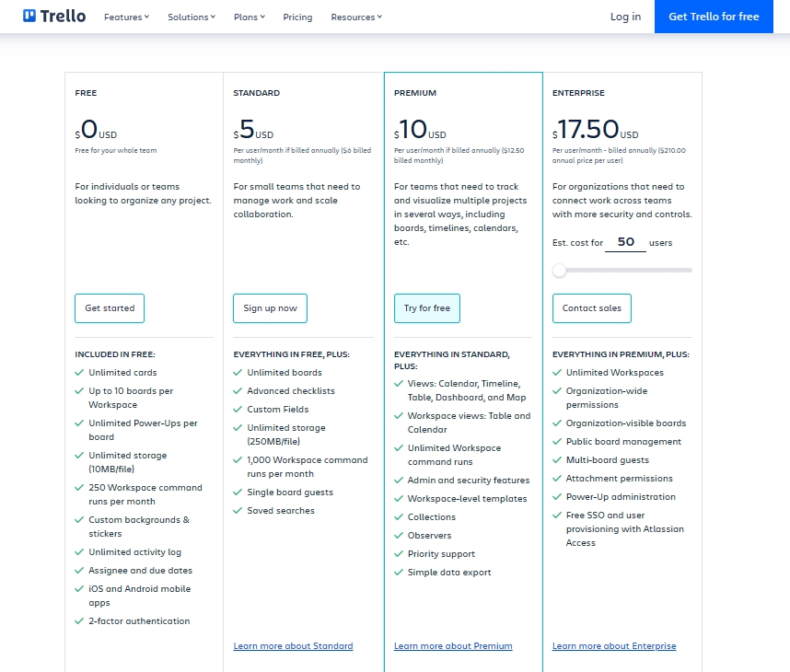Open Learn more about Standard
The width and height of the screenshot is (790, 672).
click(x=293, y=645)
